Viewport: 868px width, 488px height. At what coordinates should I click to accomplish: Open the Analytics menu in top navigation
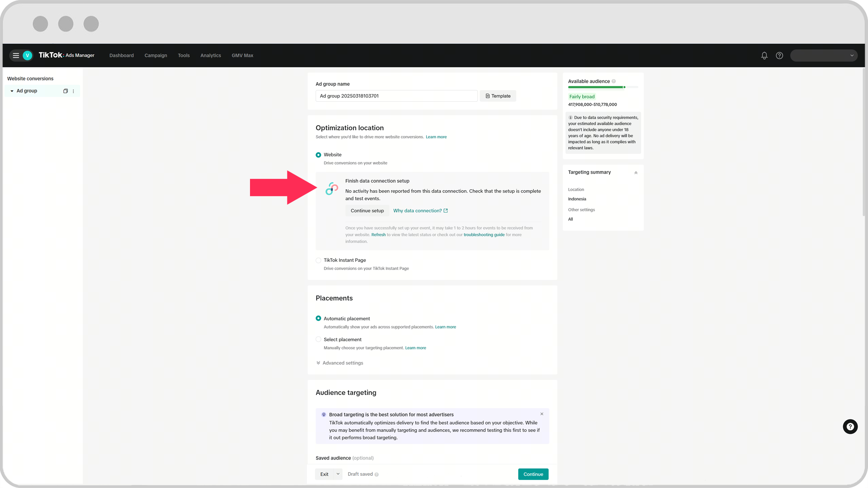[211, 56]
